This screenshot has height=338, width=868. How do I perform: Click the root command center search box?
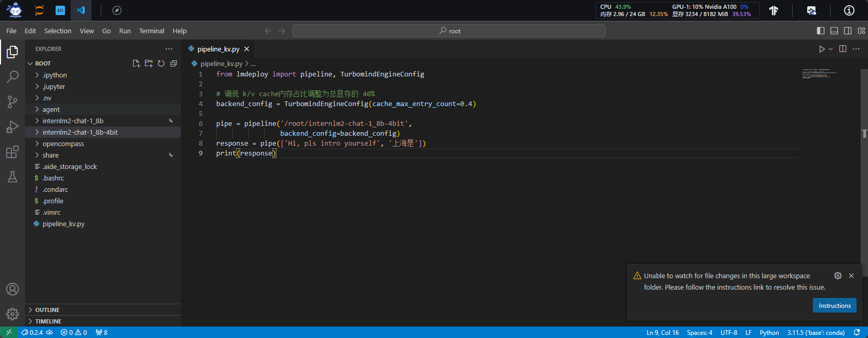[449, 31]
